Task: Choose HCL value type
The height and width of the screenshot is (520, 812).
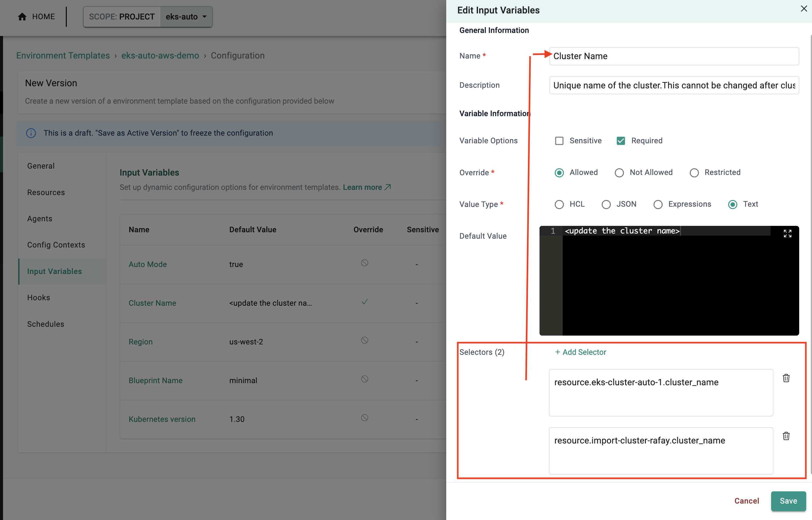Action: pos(559,204)
